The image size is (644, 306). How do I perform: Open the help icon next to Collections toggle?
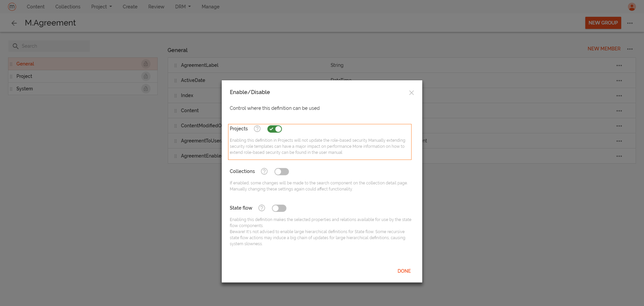[264, 171]
